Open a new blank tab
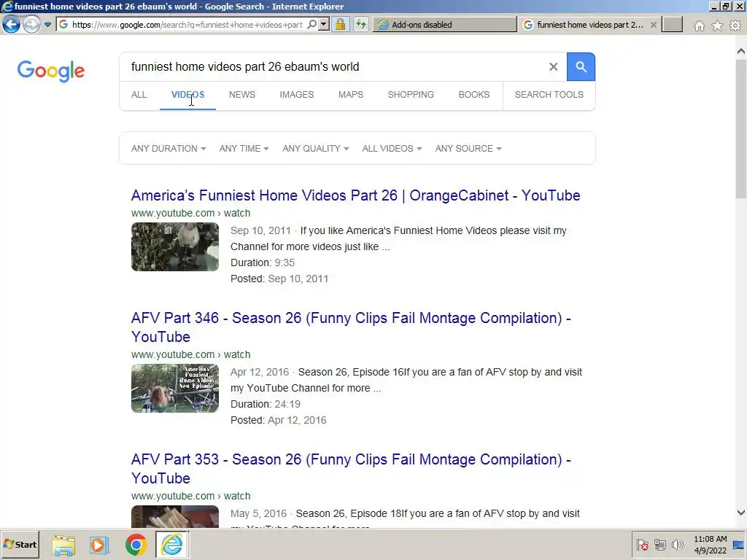This screenshot has width=747, height=560. coord(672,24)
